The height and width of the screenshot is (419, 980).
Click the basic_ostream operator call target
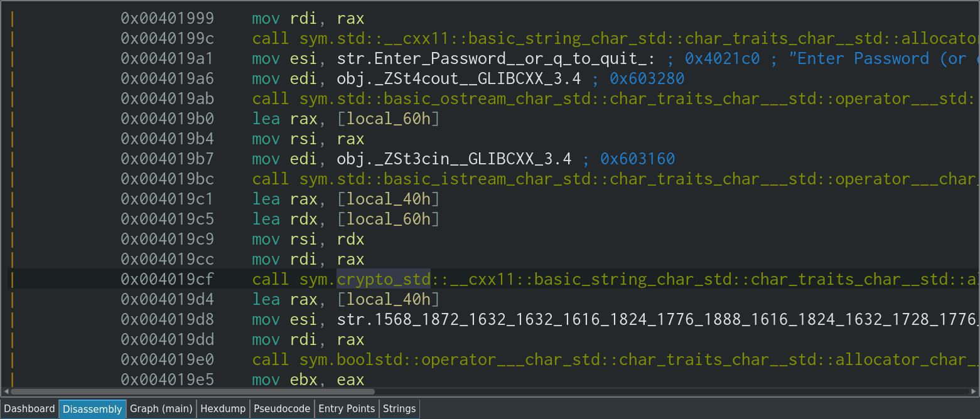[x=639, y=99]
